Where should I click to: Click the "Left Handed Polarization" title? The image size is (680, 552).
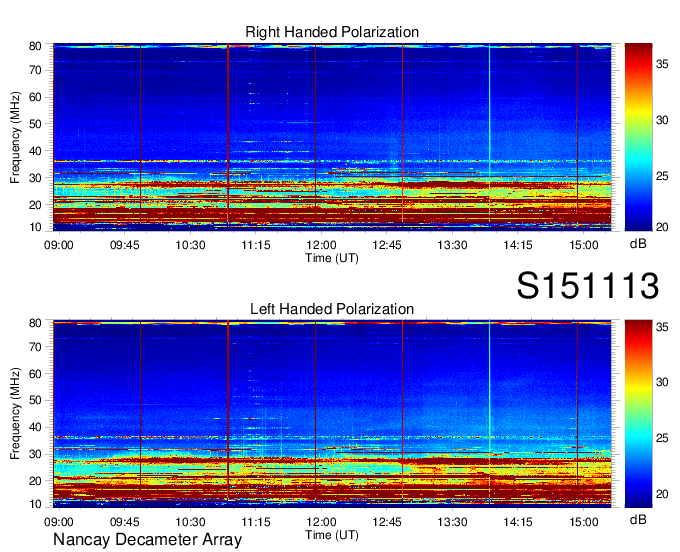332,309
